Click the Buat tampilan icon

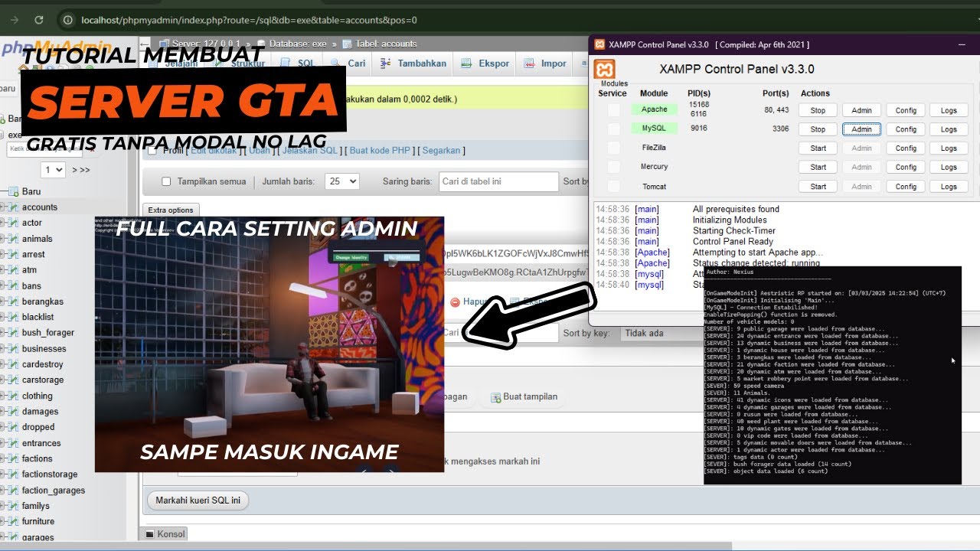496,397
